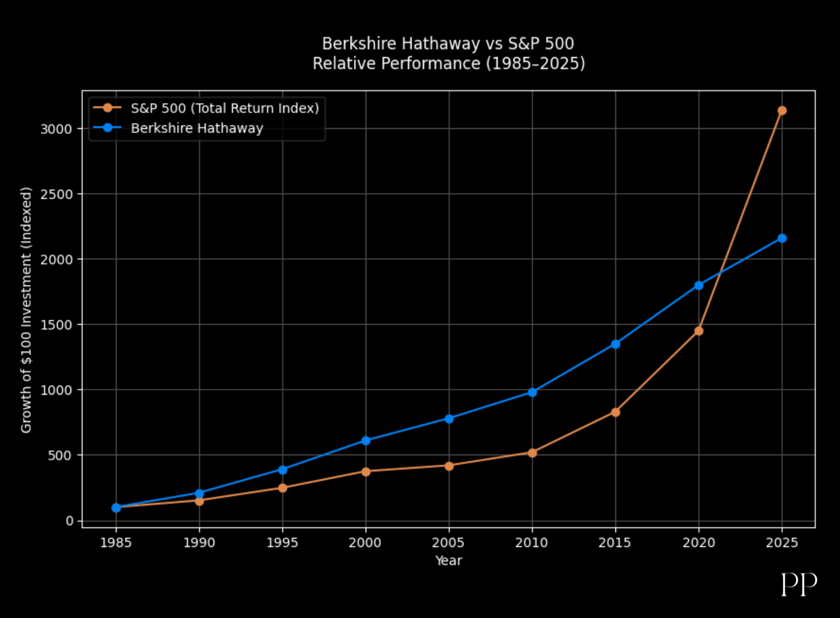Pick the S&P 500 2005 data point
Viewport: 840px width, 618px height.
pos(449,466)
